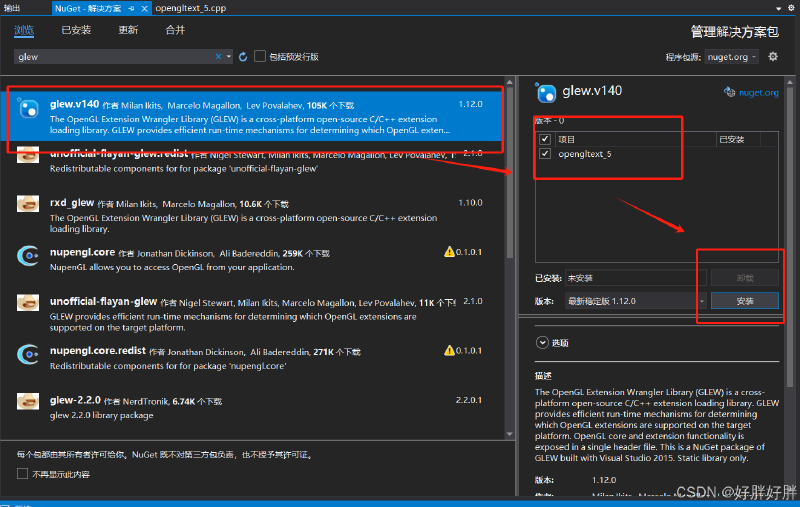
Task: Click the opengltext_5 project row name
Action: point(585,154)
